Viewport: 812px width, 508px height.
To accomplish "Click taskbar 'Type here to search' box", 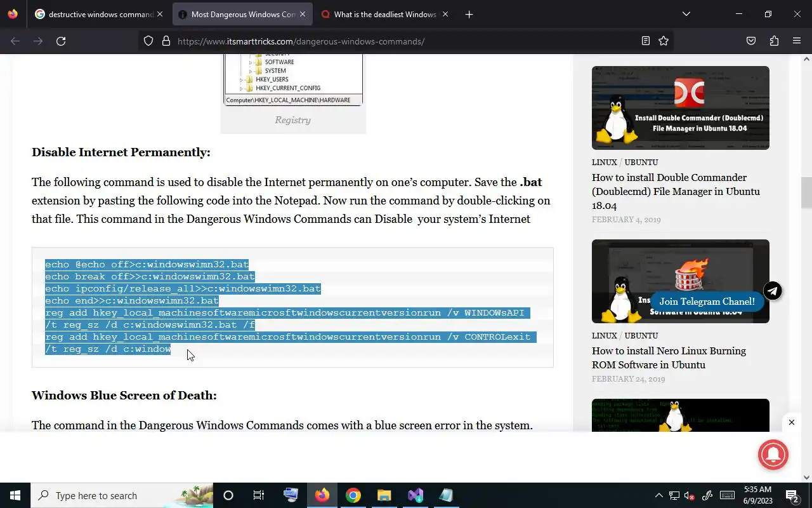I will coord(122,495).
